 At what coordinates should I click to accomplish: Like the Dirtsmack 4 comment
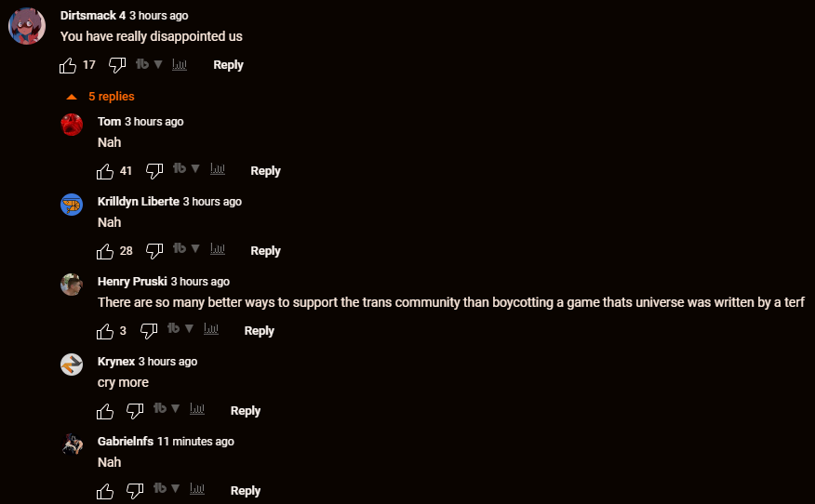point(68,65)
